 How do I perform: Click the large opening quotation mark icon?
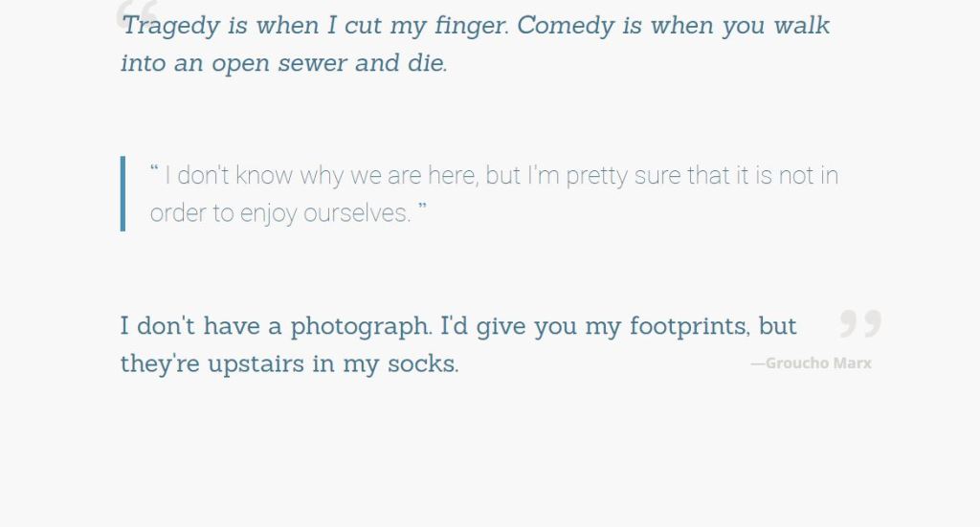coord(135,13)
